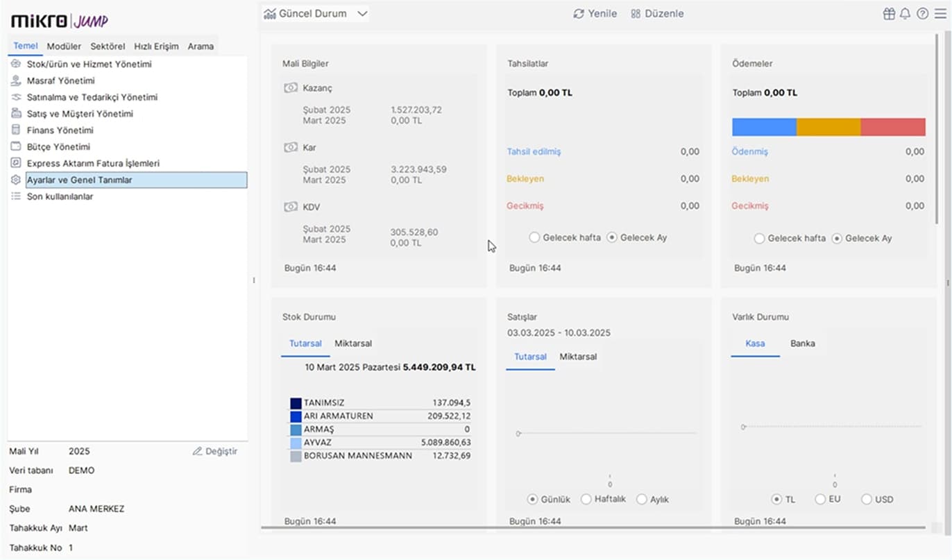Expand Satış ve Müşteri Yönetimi item
This screenshot has width=952, height=560.
[x=80, y=114]
